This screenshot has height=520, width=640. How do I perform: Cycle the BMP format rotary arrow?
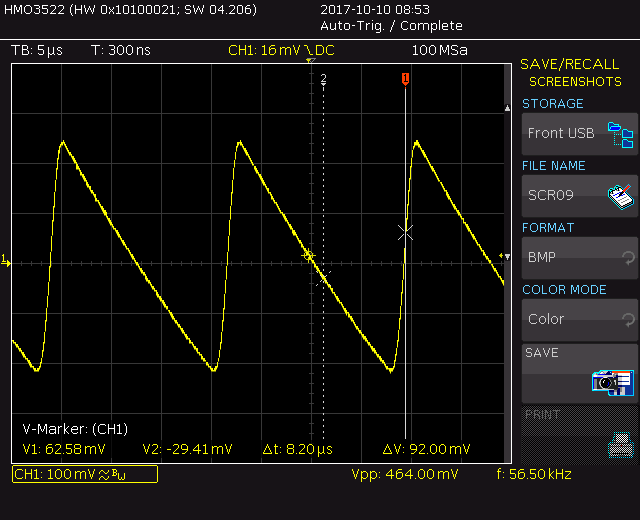tap(627, 258)
